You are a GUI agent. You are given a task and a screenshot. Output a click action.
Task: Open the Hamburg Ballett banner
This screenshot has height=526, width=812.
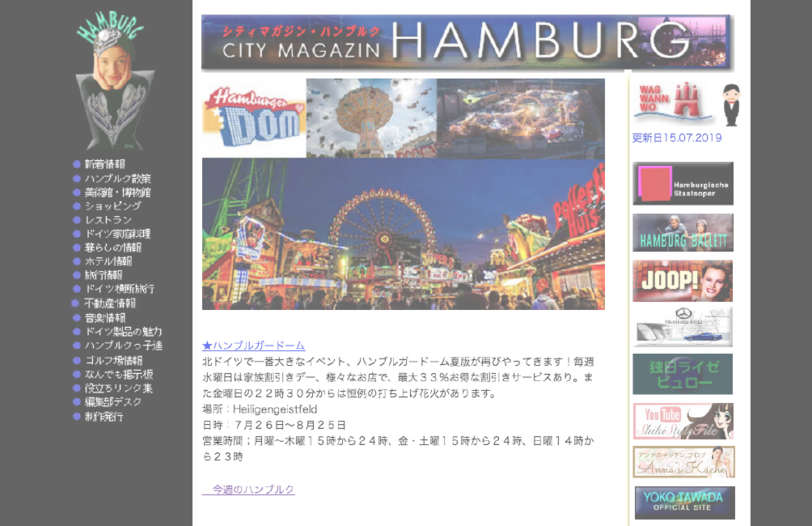(x=683, y=233)
